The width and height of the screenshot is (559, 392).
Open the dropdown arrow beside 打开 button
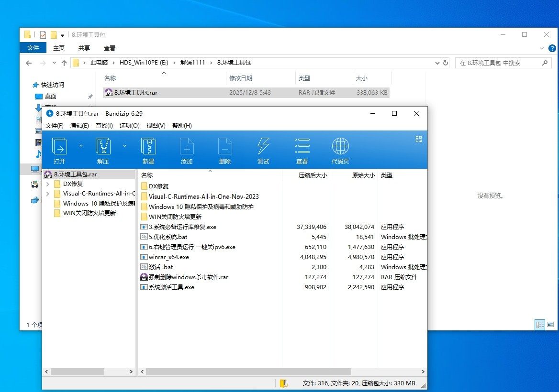(81, 145)
